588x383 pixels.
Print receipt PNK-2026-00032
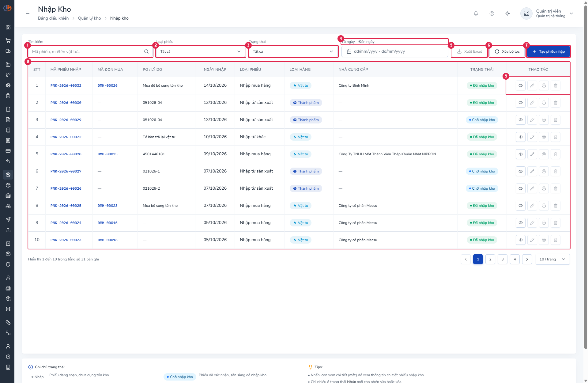(x=544, y=85)
